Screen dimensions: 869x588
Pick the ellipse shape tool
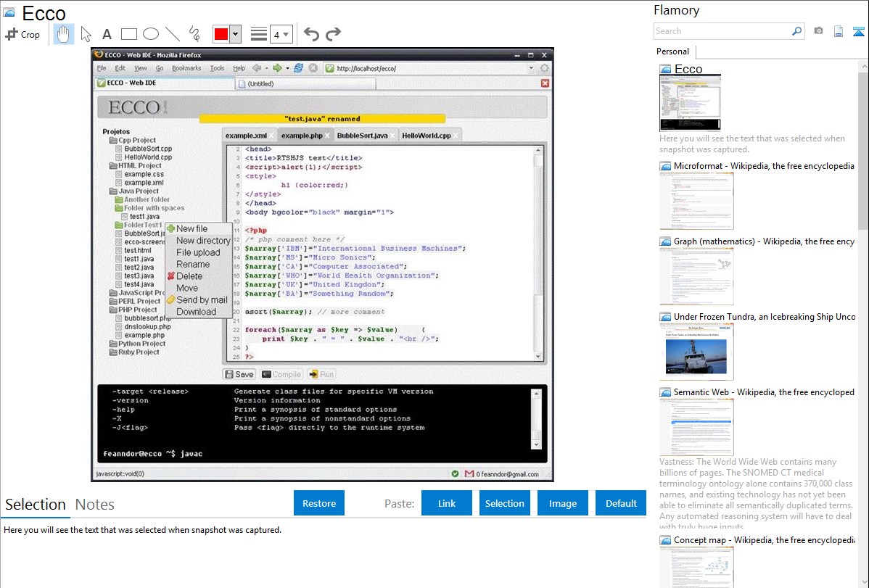click(150, 34)
